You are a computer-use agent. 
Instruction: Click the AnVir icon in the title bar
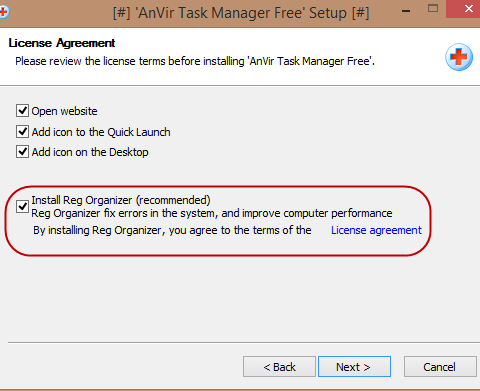(4, 12)
